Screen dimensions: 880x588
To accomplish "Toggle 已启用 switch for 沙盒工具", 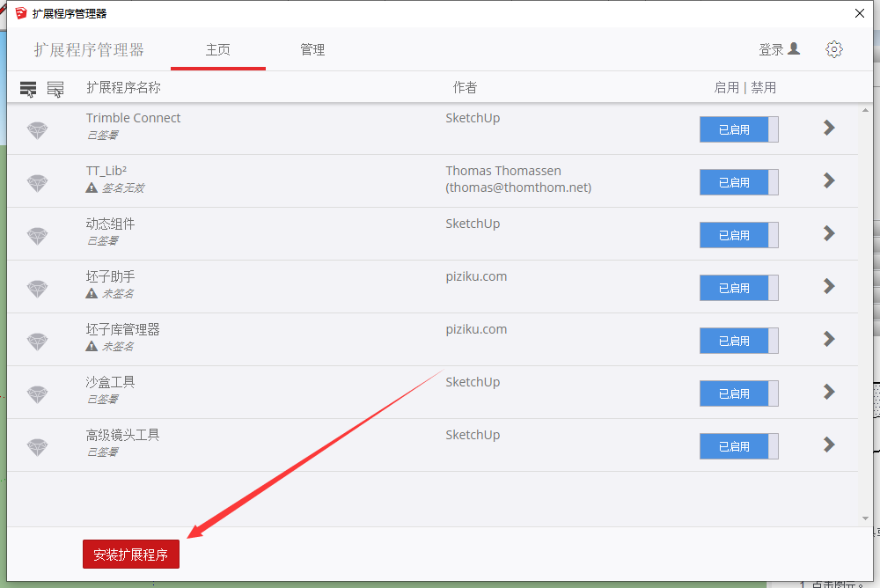I will pos(738,393).
